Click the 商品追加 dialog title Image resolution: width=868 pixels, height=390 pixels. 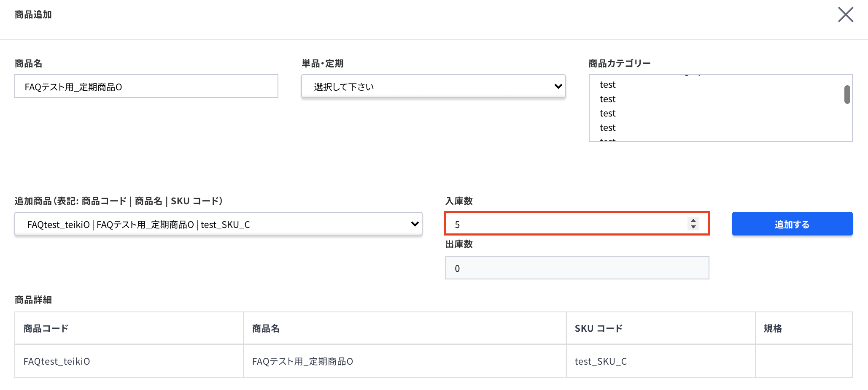pyautogui.click(x=33, y=15)
